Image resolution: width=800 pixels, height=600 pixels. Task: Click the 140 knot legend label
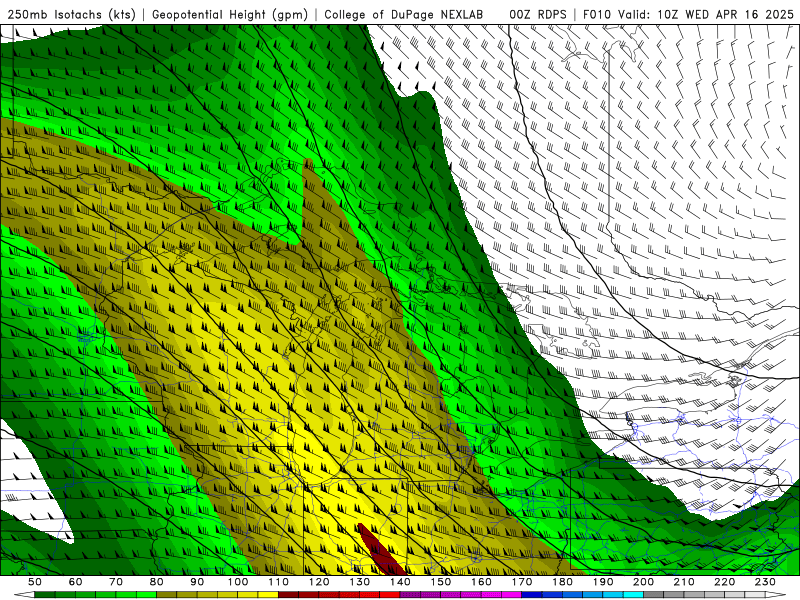[400, 582]
